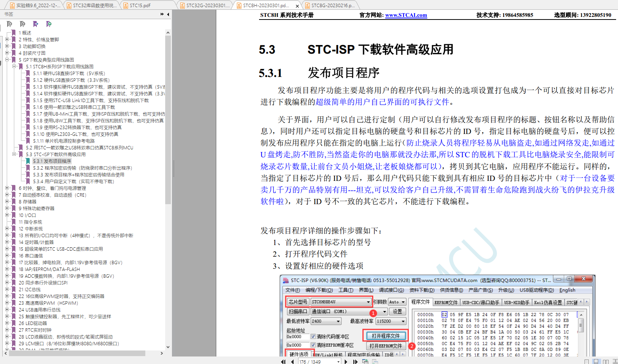Switch to STC32G-20230301 tab

tap(205, 6)
